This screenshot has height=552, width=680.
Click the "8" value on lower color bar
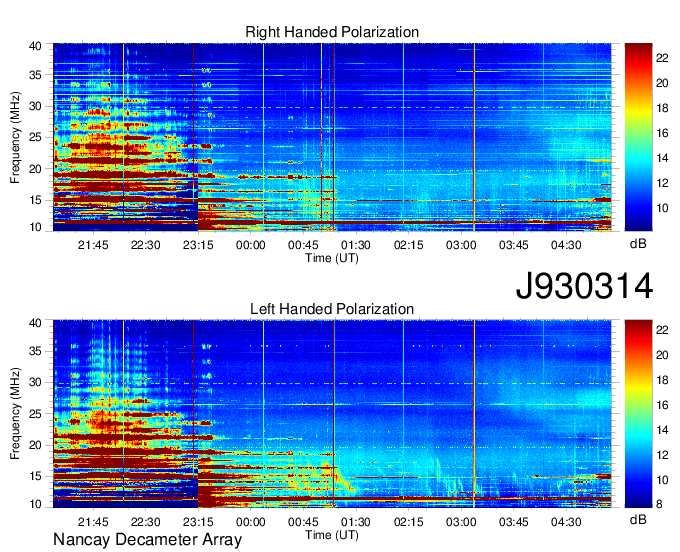click(x=659, y=505)
